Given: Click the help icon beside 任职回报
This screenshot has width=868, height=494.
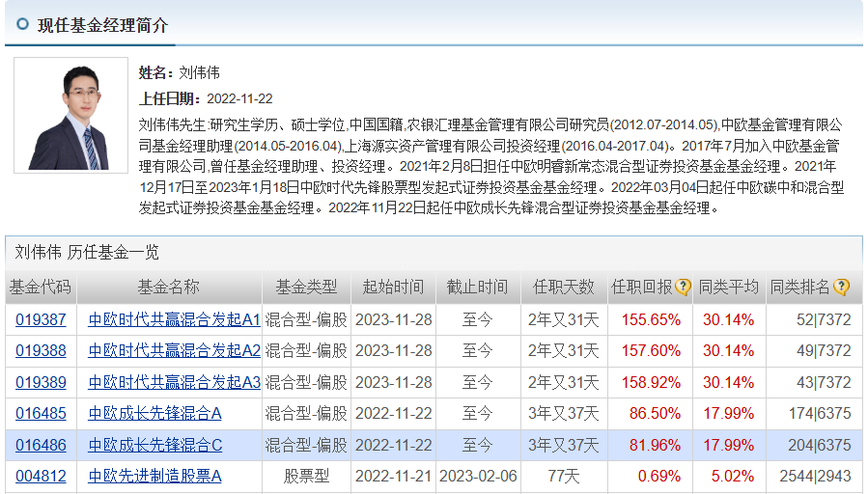Looking at the screenshot, I should (x=683, y=288).
